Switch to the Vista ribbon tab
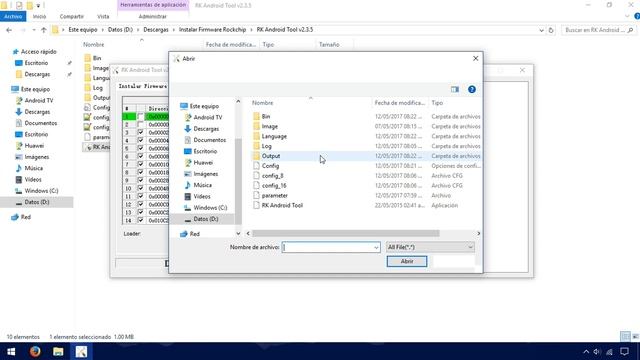The height and width of the screenshot is (360, 640). click(103, 16)
